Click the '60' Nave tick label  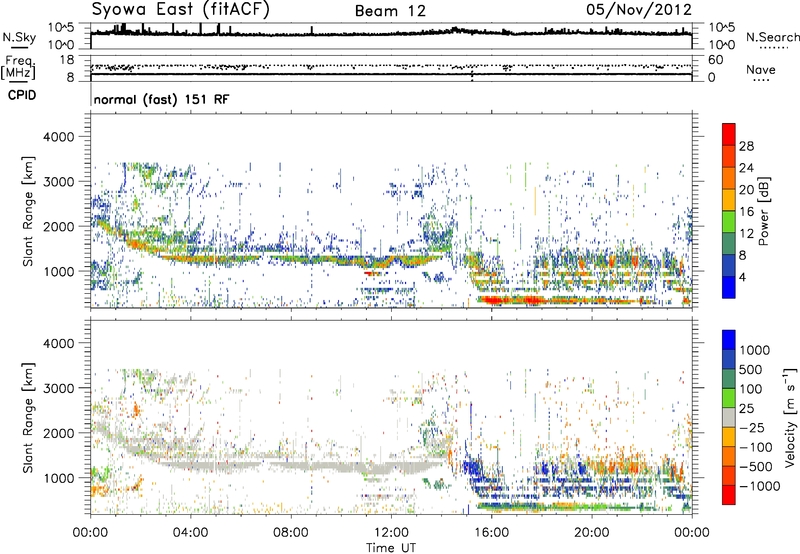coord(715,60)
